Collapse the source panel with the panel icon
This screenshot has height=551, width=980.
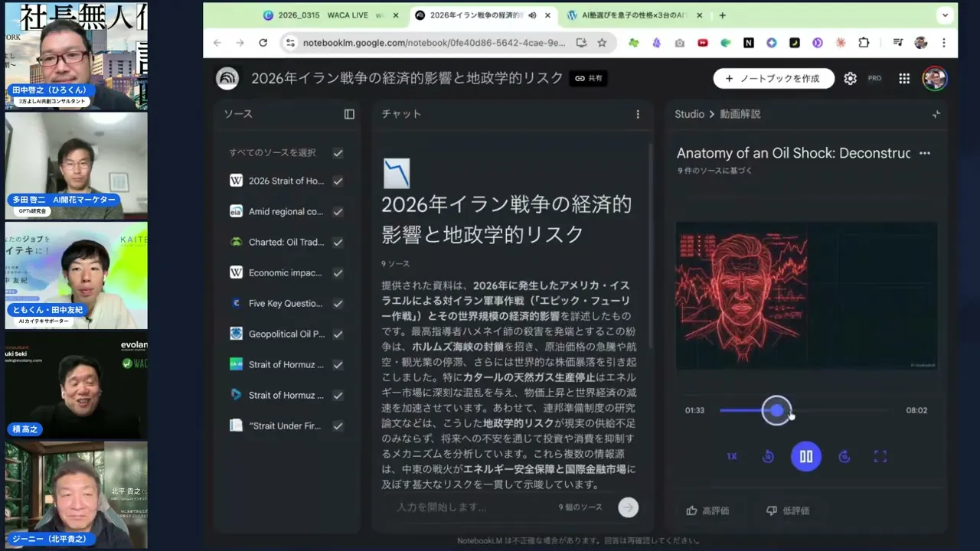(349, 114)
